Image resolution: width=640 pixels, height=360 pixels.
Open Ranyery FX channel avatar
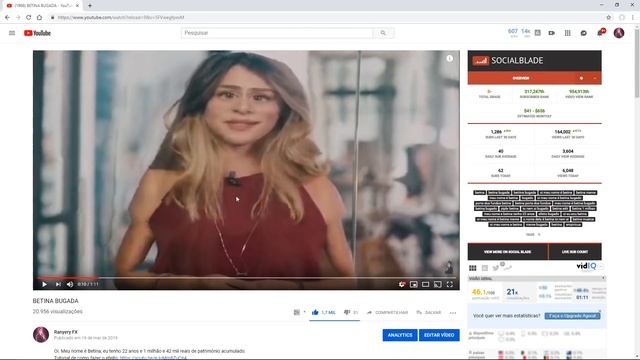[41, 335]
